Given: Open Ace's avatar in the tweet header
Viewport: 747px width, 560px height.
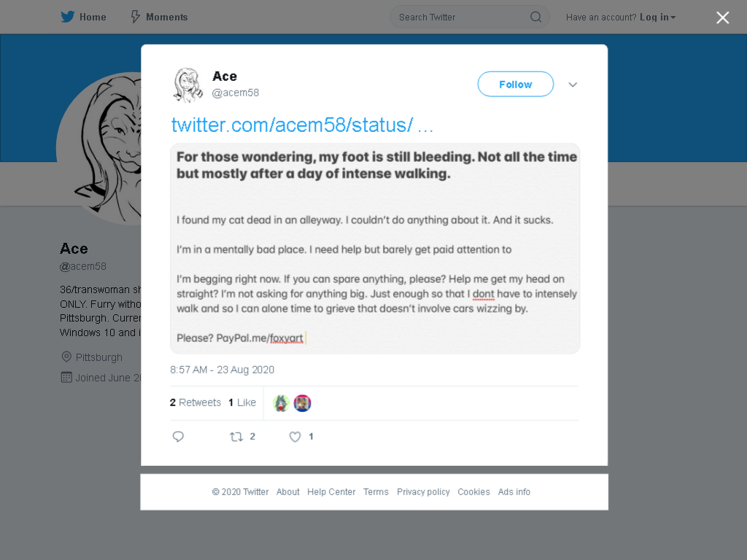Looking at the screenshot, I should coord(187,85).
